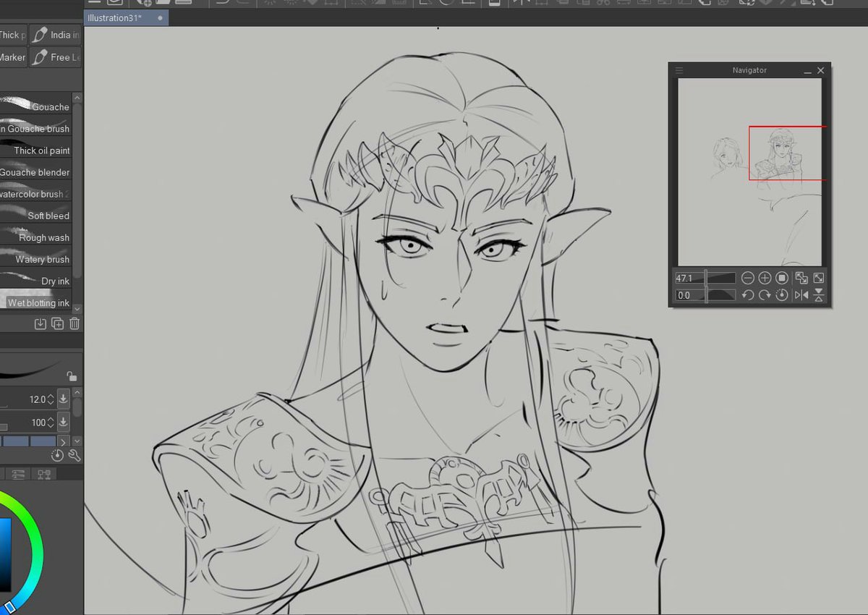Flip canvas horizontally in Navigator
Image resolution: width=868 pixels, height=615 pixels.
[801, 295]
